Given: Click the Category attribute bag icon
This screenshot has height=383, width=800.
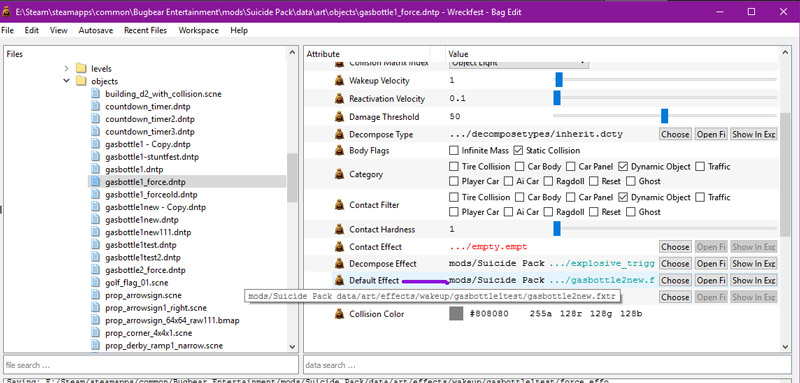Looking at the screenshot, I should coord(339,174).
